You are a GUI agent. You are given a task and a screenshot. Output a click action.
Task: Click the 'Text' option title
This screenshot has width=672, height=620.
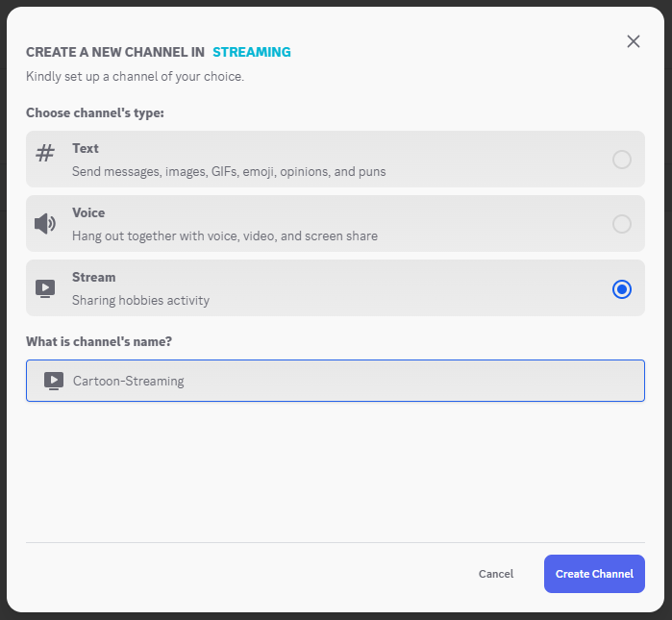coord(86,149)
